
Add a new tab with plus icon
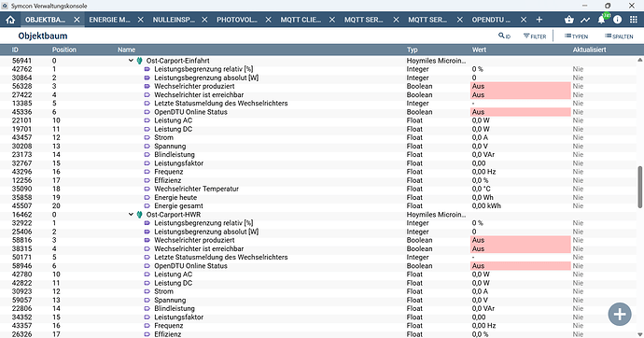click(539, 20)
